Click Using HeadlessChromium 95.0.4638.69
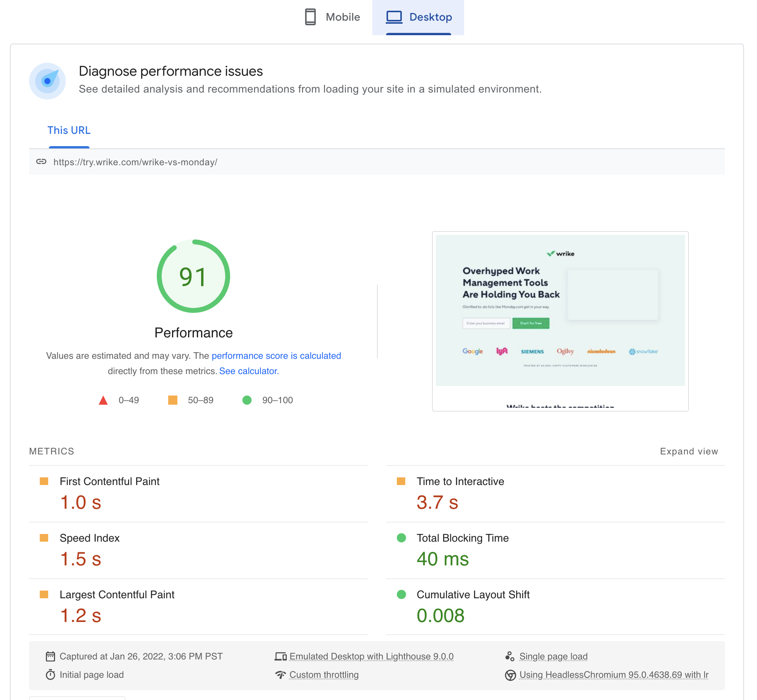Image resolution: width=757 pixels, height=700 pixels. [614, 675]
